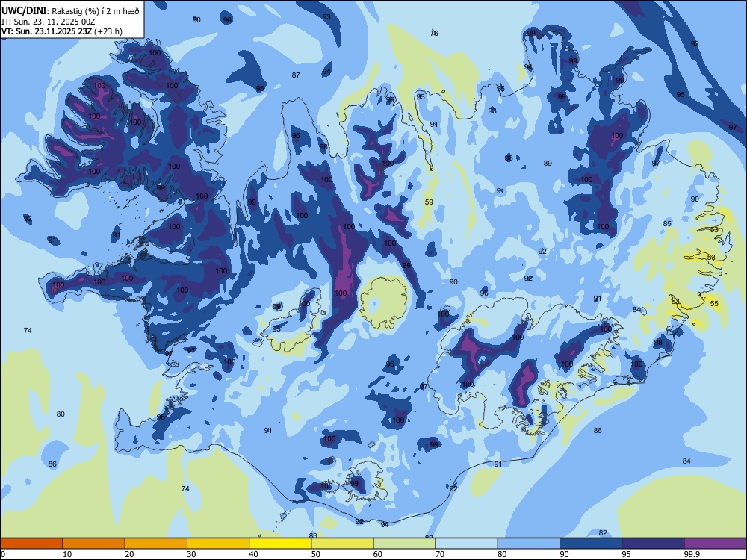
Task: Select the pale yellow 50–60 legend swatch
Action: click(343, 544)
